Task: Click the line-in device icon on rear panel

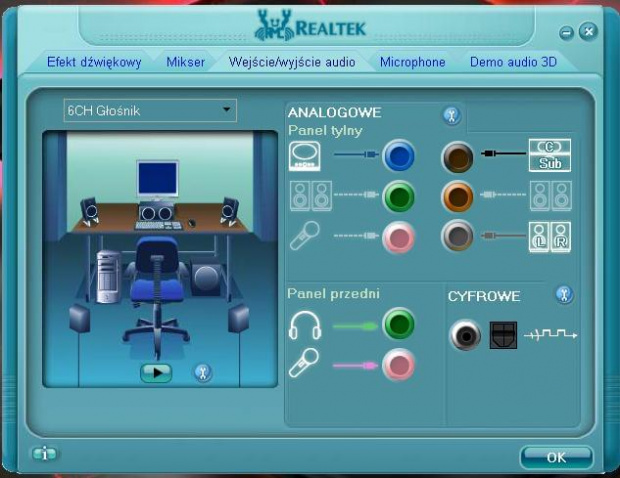Action: click(x=304, y=157)
